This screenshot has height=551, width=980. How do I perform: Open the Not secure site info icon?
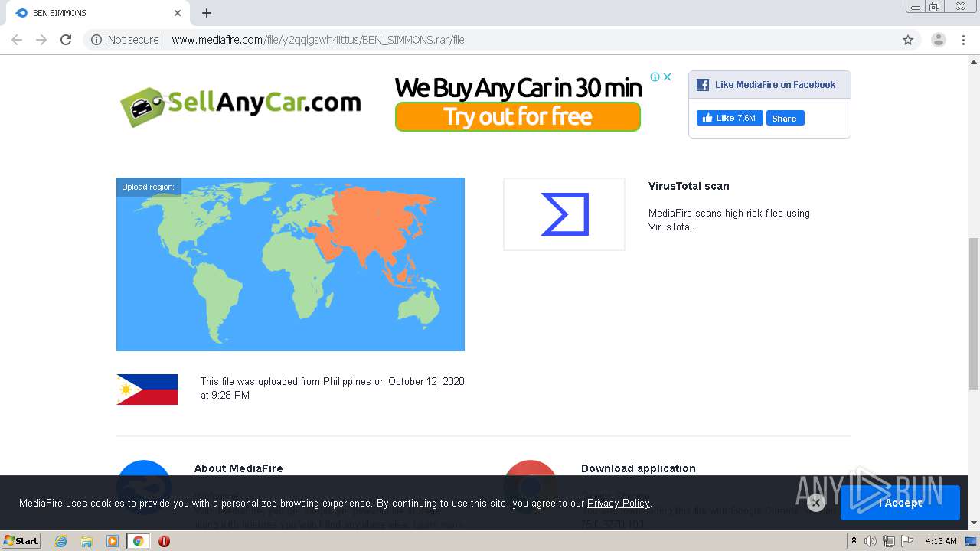click(96, 40)
